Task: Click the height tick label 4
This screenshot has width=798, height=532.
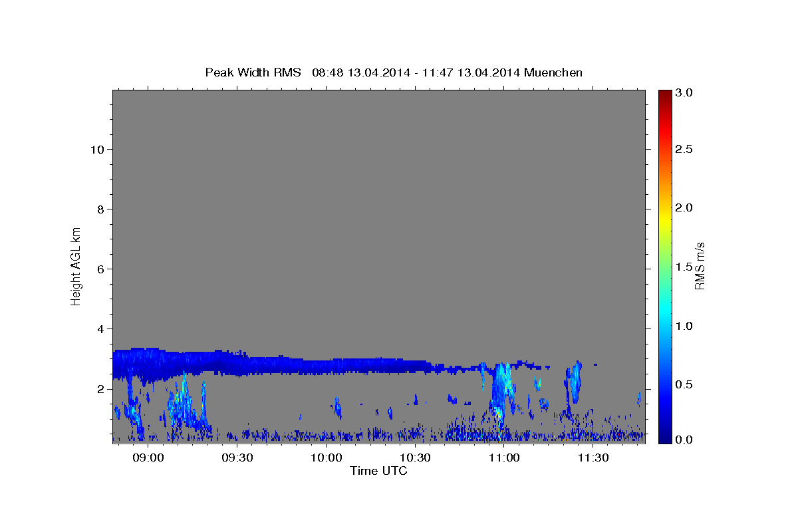Action: 100,329
